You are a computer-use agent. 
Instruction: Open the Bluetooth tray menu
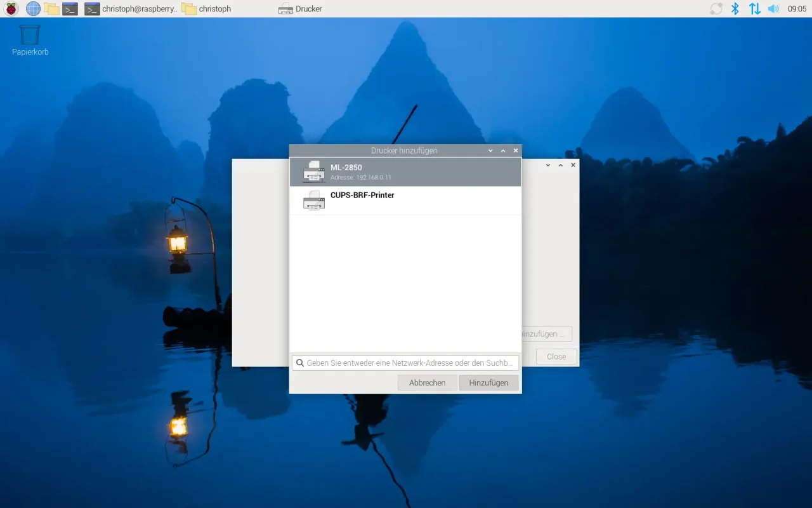[735, 9]
